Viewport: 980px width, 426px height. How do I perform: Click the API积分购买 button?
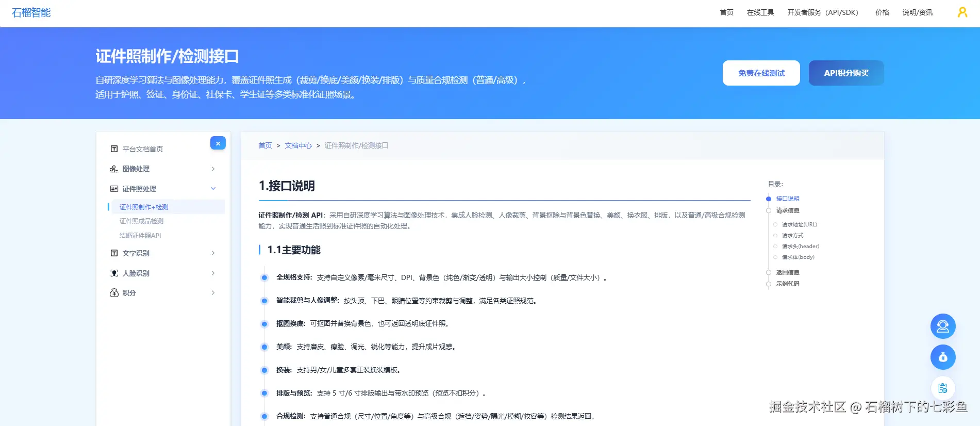pyautogui.click(x=846, y=73)
